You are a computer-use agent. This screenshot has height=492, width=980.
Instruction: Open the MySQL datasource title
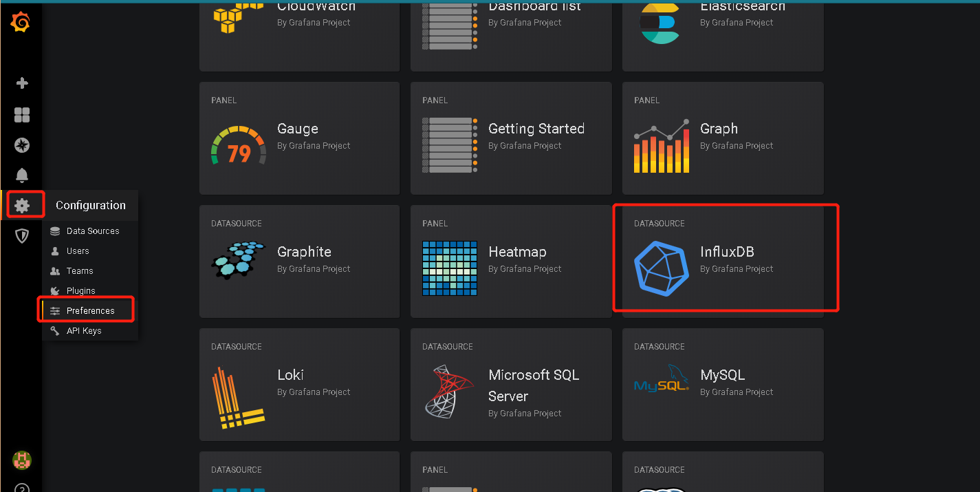point(722,375)
